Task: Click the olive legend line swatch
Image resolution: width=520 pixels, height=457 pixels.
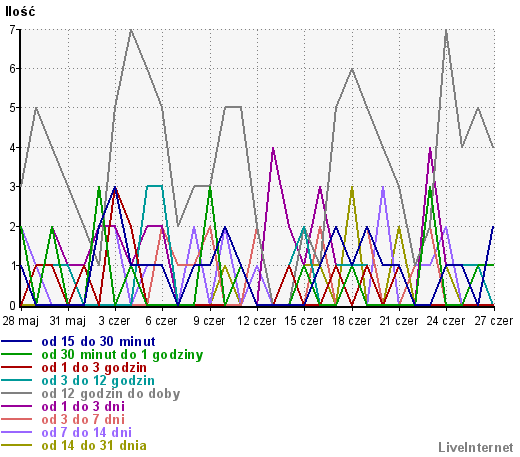Action: pos(17,445)
